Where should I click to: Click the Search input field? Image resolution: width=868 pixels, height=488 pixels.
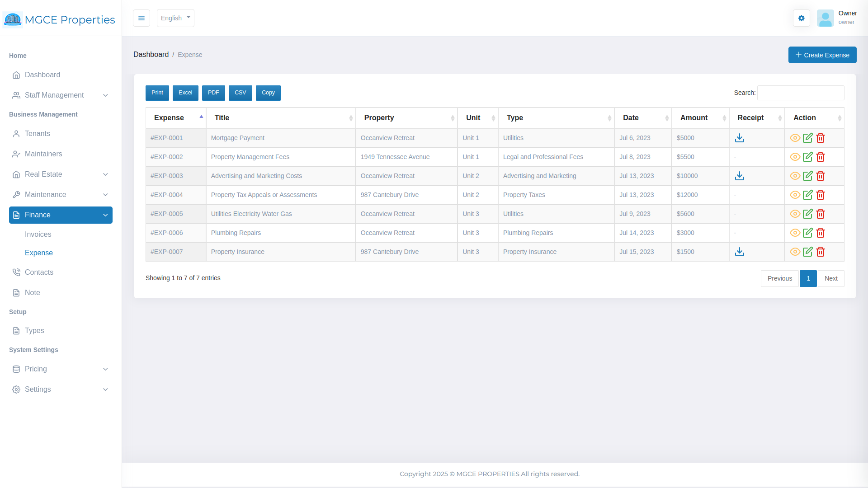tap(800, 93)
